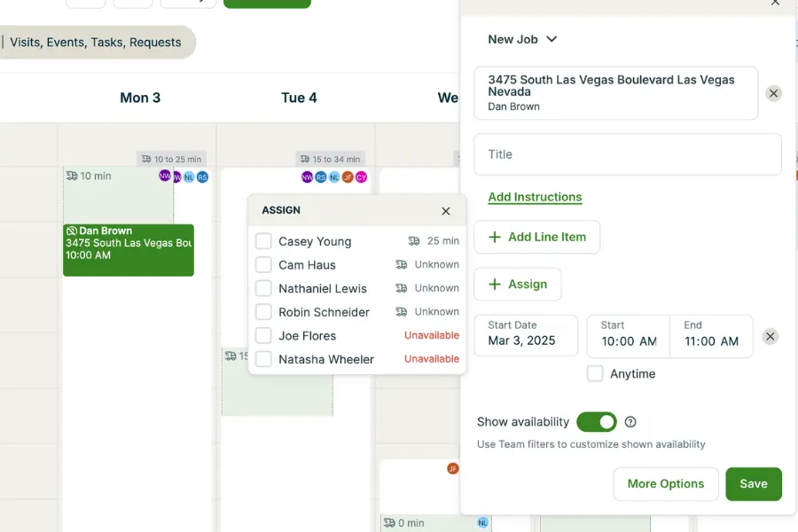Assign Cam Haus via his checkbox

point(263,265)
